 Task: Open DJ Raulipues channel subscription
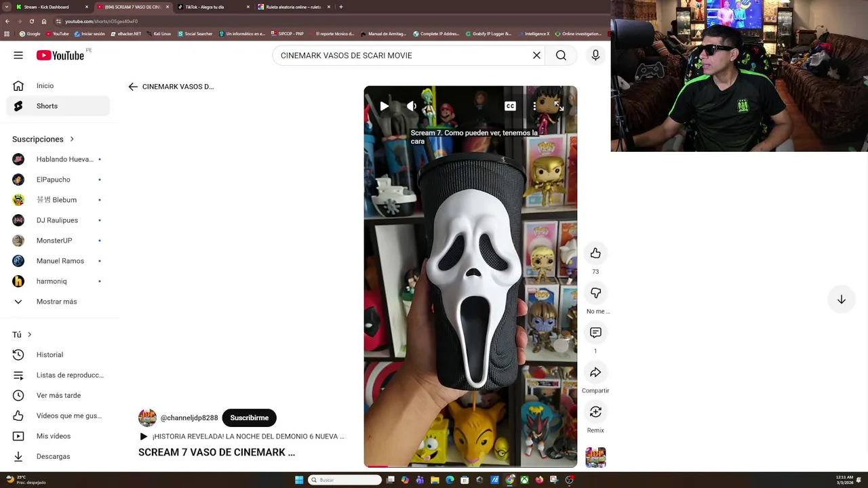(58, 220)
